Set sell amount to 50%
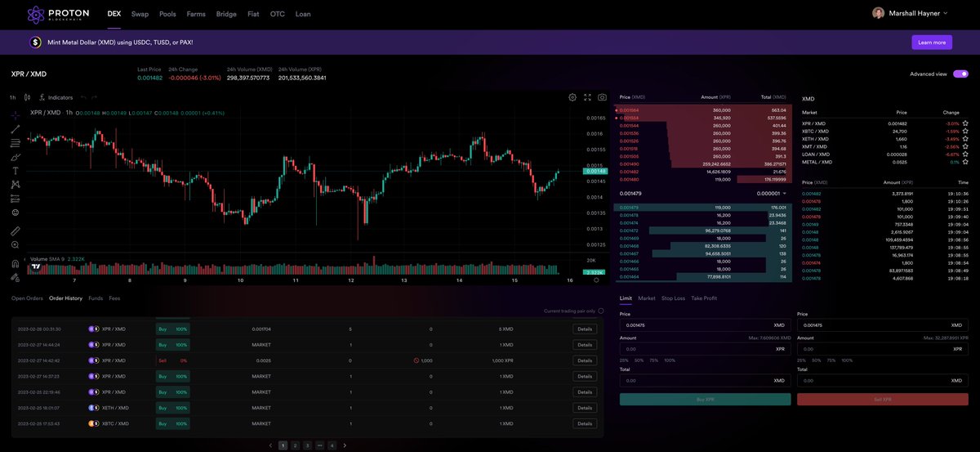980x452 pixels. [x=816, y=360]
